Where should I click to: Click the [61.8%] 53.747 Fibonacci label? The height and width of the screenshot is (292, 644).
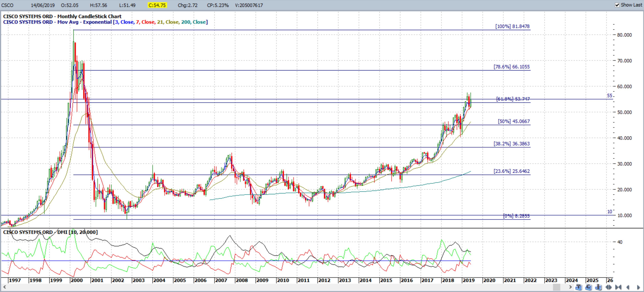click(x=513, y=99)
